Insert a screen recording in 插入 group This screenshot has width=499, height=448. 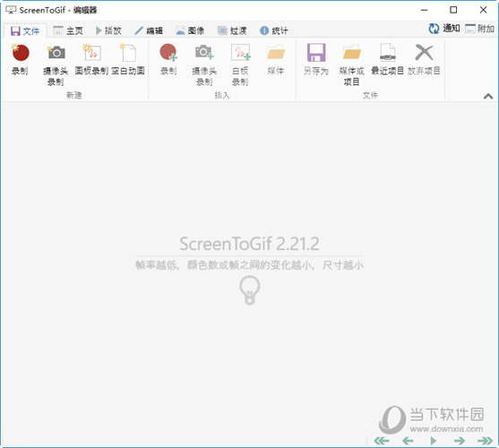pyautogui.click(x=168, y=59)
